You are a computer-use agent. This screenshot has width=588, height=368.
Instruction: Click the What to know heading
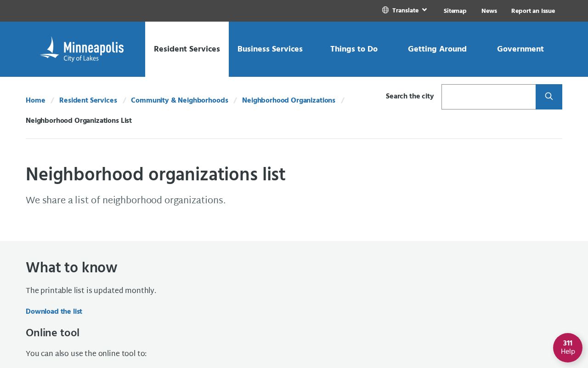(x=72, y=268)
